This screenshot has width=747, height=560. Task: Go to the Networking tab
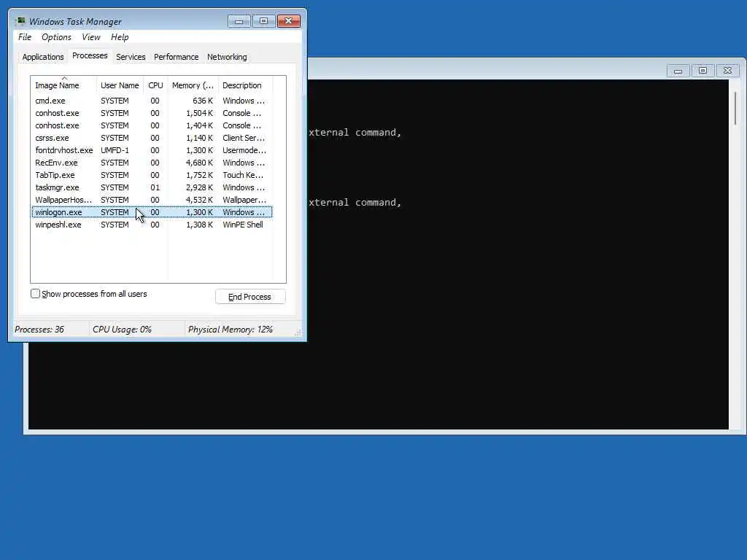coord(227,57)
